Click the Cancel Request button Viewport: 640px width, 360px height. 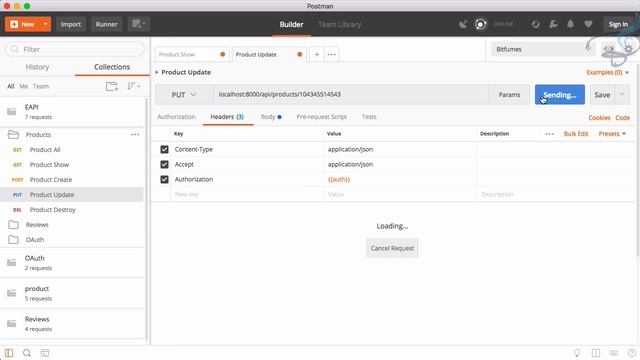click(392, 248)
